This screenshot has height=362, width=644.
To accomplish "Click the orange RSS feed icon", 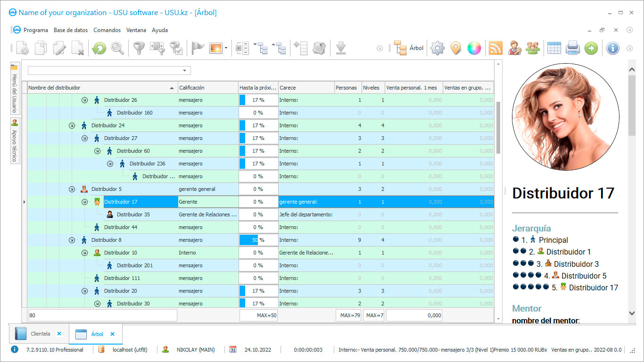I will (495, 48).
